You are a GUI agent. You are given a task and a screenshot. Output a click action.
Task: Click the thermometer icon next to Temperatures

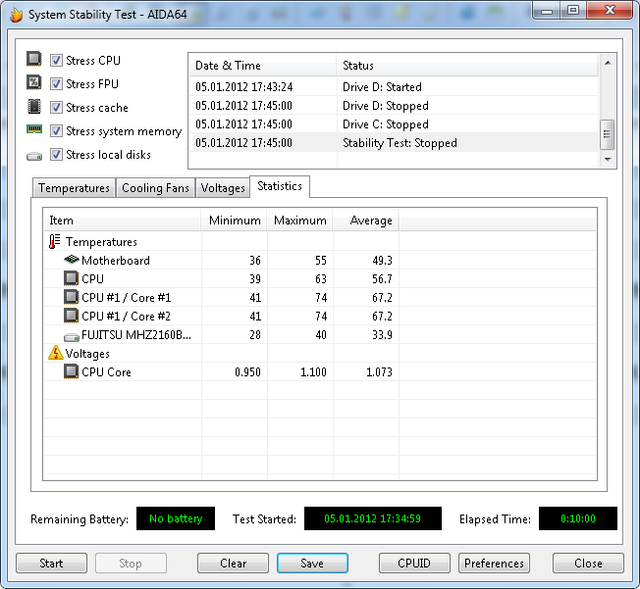click(x=54, y=242)
